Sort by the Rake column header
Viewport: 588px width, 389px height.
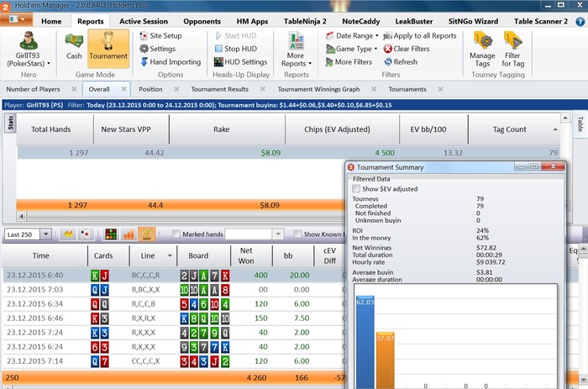pos(222,129)
